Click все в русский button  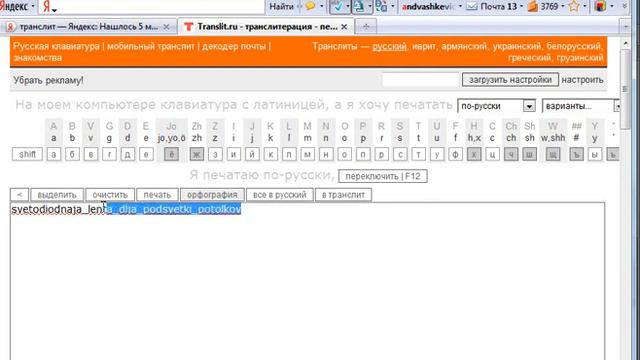[x=280, y=195]
